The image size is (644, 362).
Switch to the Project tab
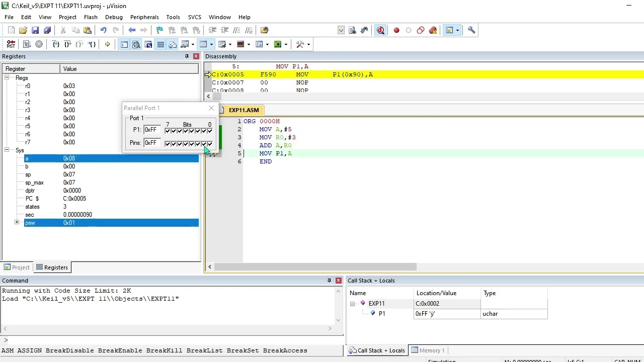click(17, 267)
